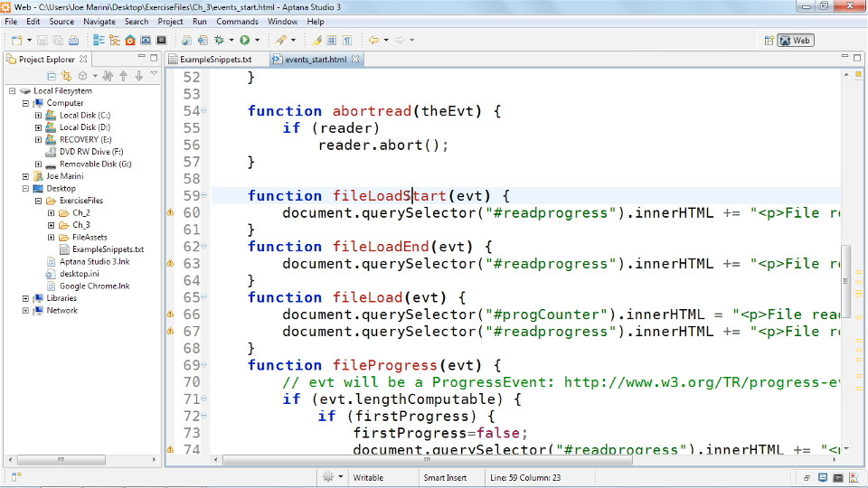Click warning marker on line 66

171,314
